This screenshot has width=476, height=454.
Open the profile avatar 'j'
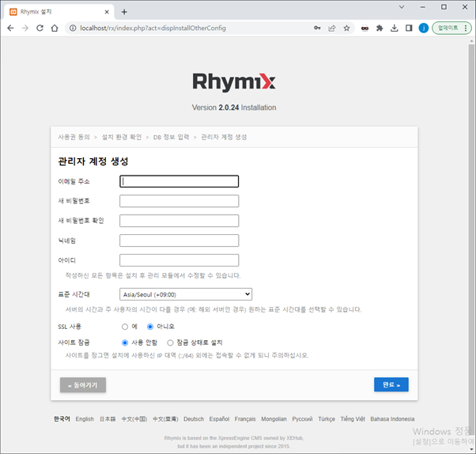coord(424,28)
